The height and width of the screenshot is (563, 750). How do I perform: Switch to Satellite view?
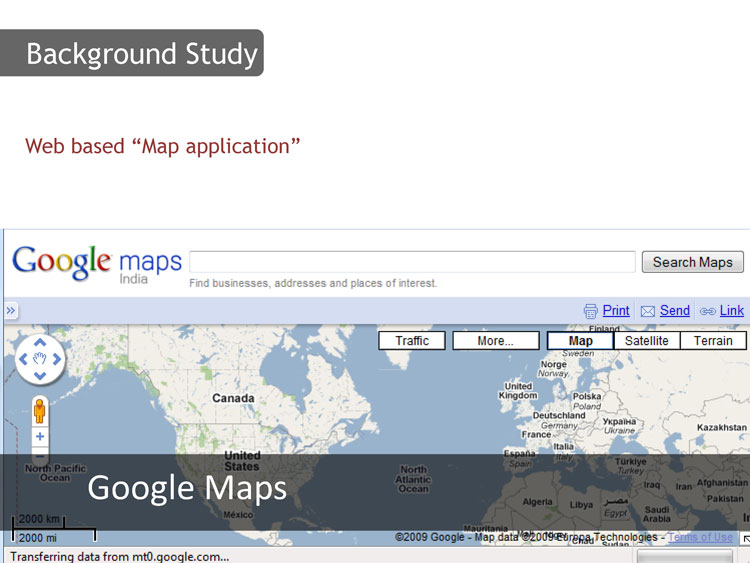(646, 341)
